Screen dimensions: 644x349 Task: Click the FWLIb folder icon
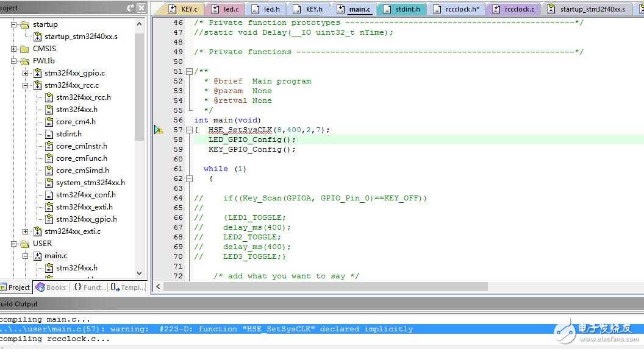tap(25, 61)
